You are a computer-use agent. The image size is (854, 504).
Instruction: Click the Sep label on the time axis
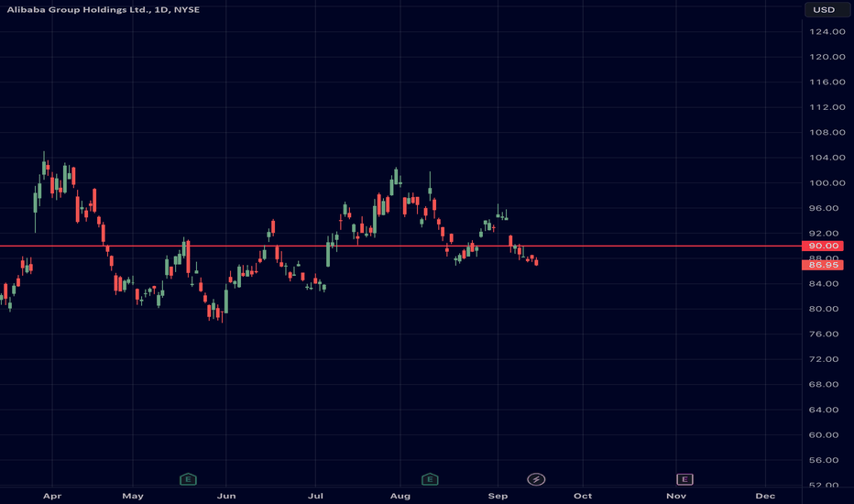[498, 496]
